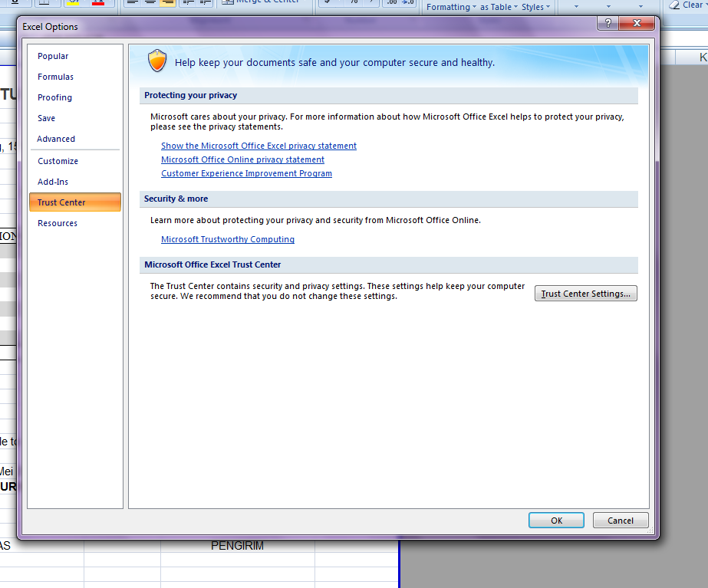The image size is (708, 588).
Task: Open Show the Microsoft Office Excel privacy statement
Action: pyautogui.click(x=259, y=146)
